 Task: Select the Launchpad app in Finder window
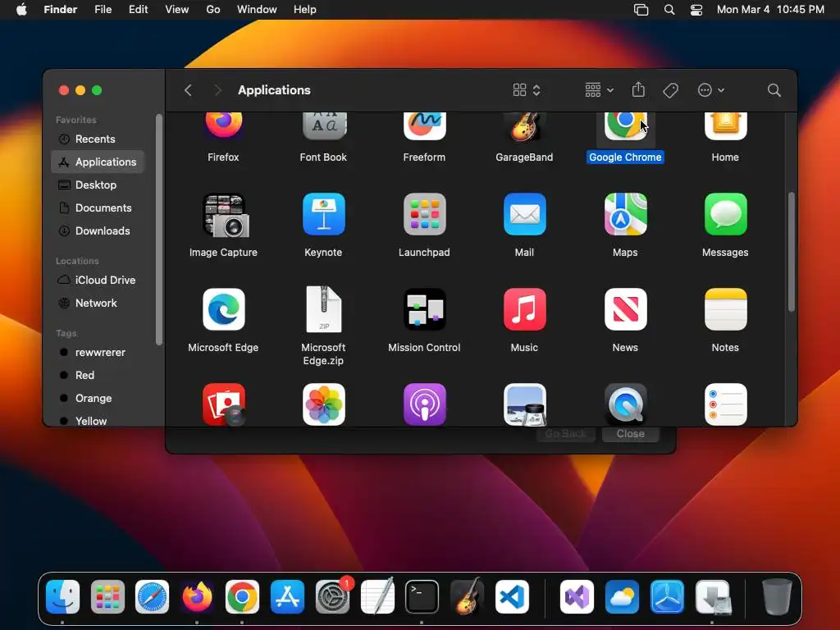click(424, 214)
